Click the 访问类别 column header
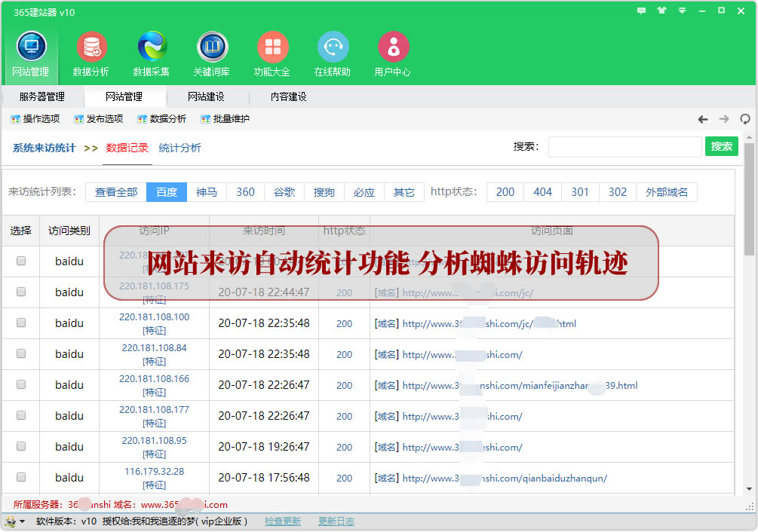 tap(69, 231)
